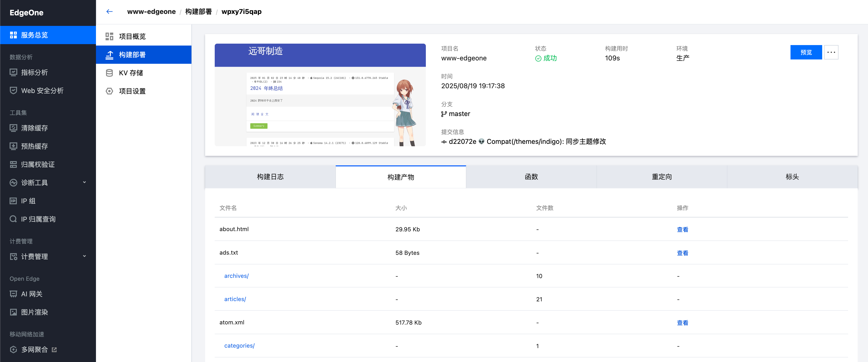The width and height of the screenshot is (868, 362).
Task: Click the back arrow beside www-edgeone
Action: (x=109, y=12)
